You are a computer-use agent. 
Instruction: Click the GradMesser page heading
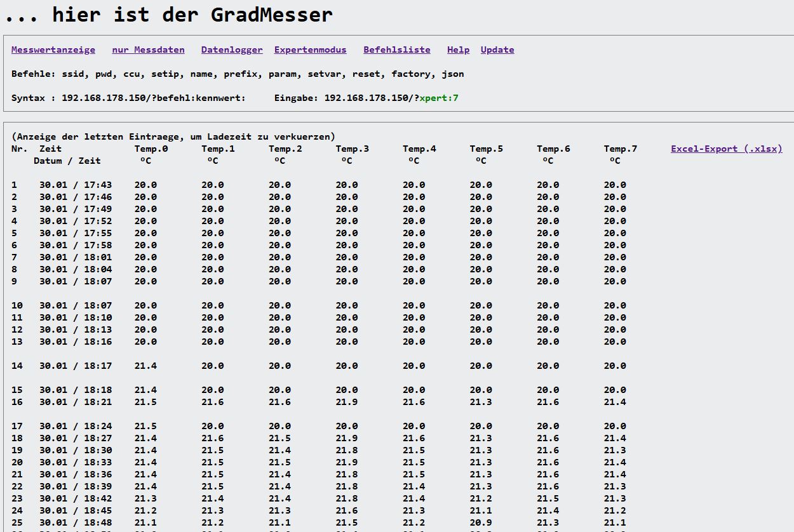[x=169, y=15]
